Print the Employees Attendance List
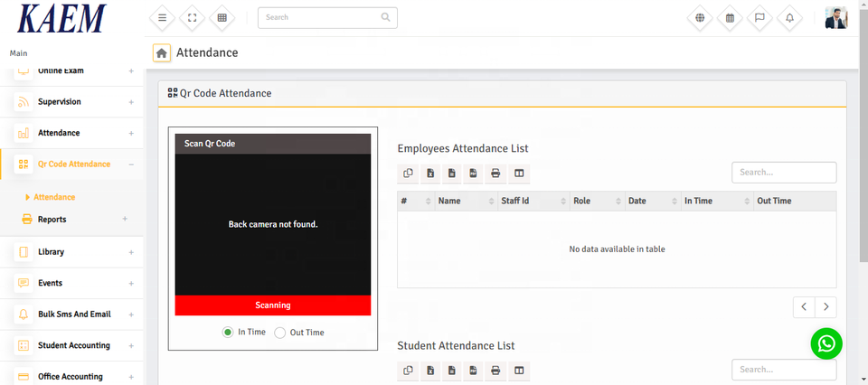The height and width of the screenshot is (385, 868). coord(495,174)
